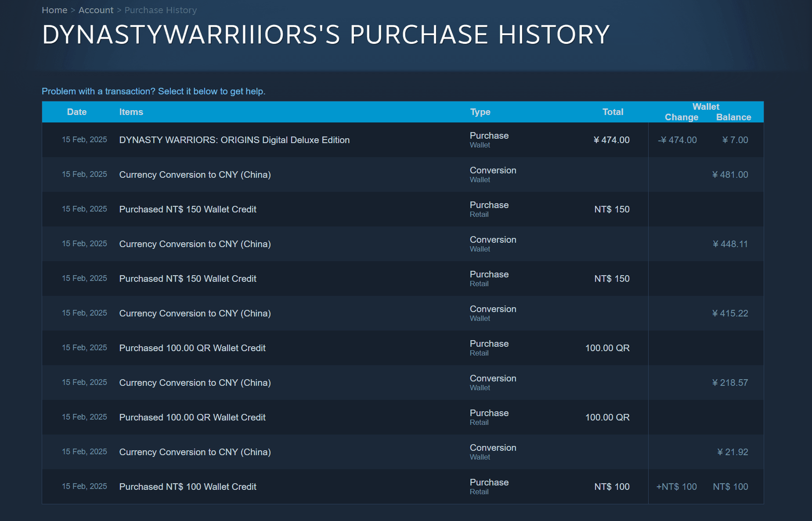
Task: Open the Home breadcrumb link
Action: point(54,10)
